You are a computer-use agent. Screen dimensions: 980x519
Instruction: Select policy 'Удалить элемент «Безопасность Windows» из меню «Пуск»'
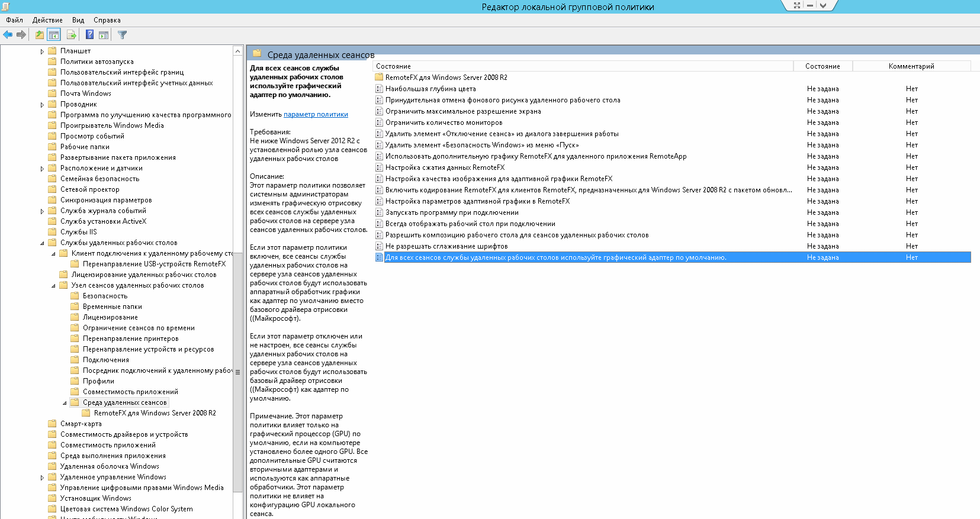[x=482, y=145]
